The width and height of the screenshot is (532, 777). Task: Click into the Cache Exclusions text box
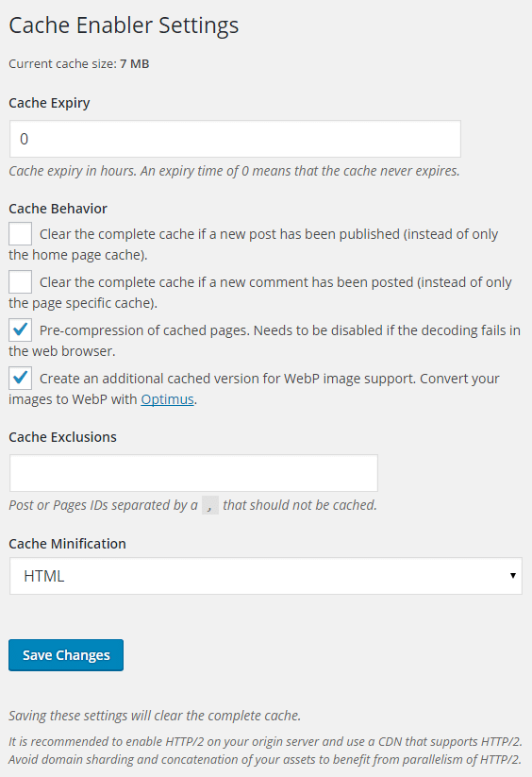(193, 473)
